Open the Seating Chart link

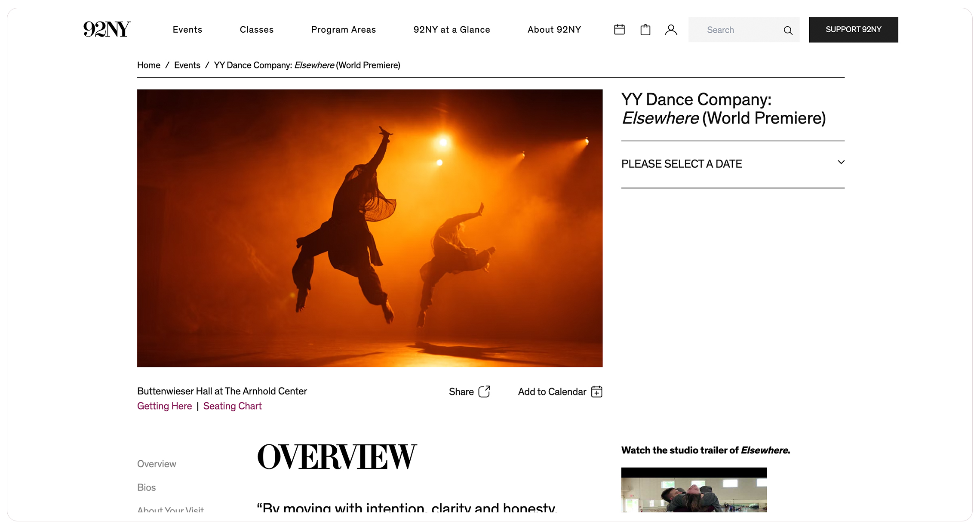(x=232, y=406)
